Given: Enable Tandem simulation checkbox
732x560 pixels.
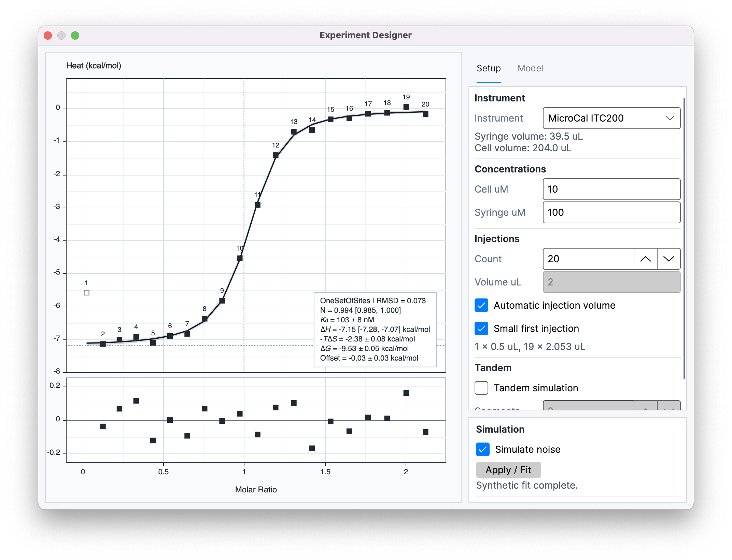Looking at the screenshot, I should [481, 388].
